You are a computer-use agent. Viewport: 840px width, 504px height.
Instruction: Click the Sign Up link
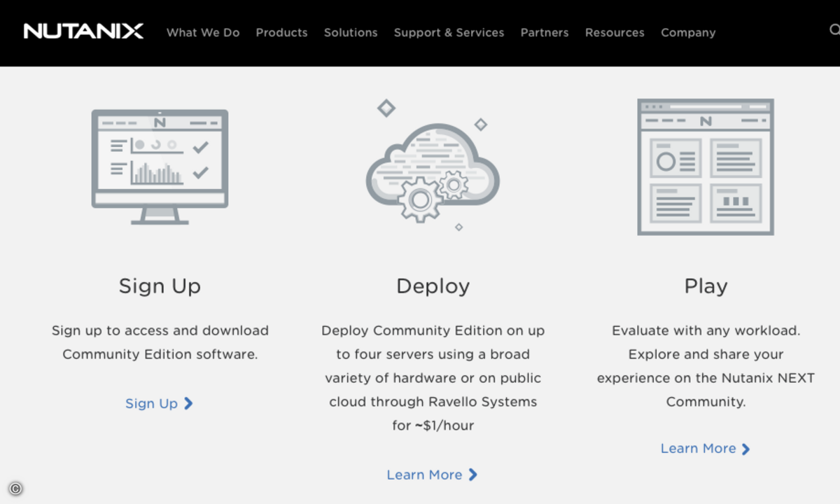pyautogui.click(x=151, y=403)
